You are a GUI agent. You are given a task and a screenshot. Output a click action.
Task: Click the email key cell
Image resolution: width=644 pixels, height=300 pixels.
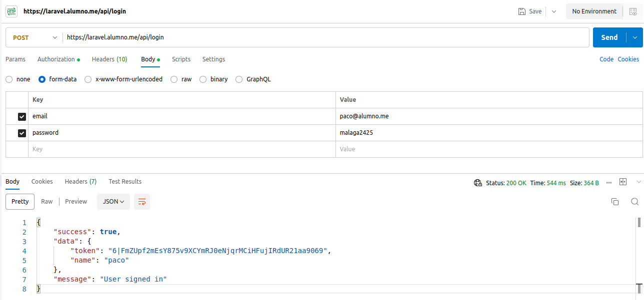tap(182, 116)
